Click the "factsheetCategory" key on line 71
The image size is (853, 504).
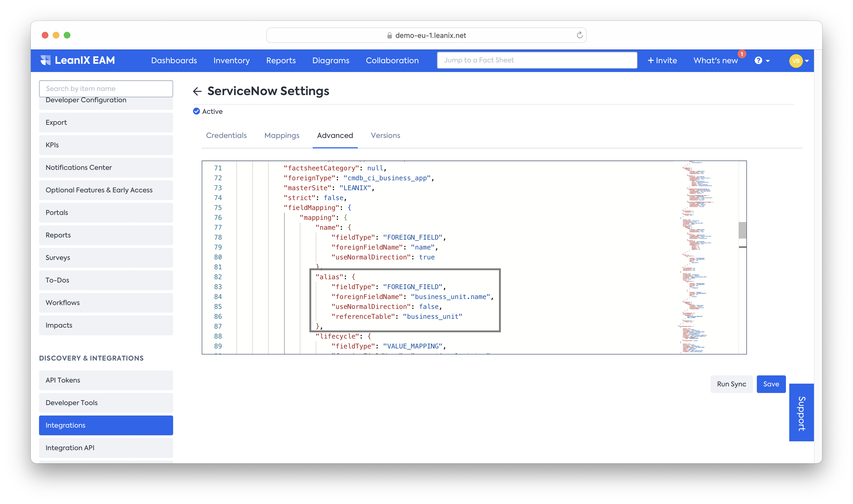(321, 168)
